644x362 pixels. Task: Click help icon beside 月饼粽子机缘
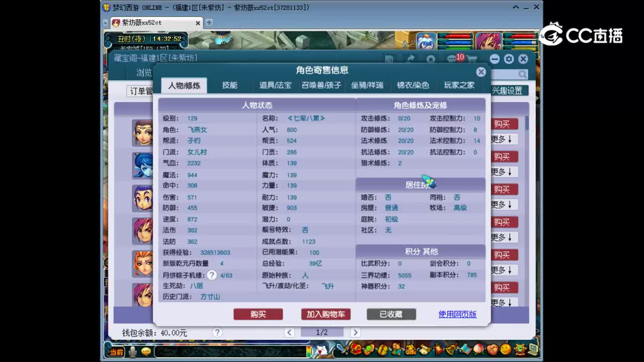[212, 275]
